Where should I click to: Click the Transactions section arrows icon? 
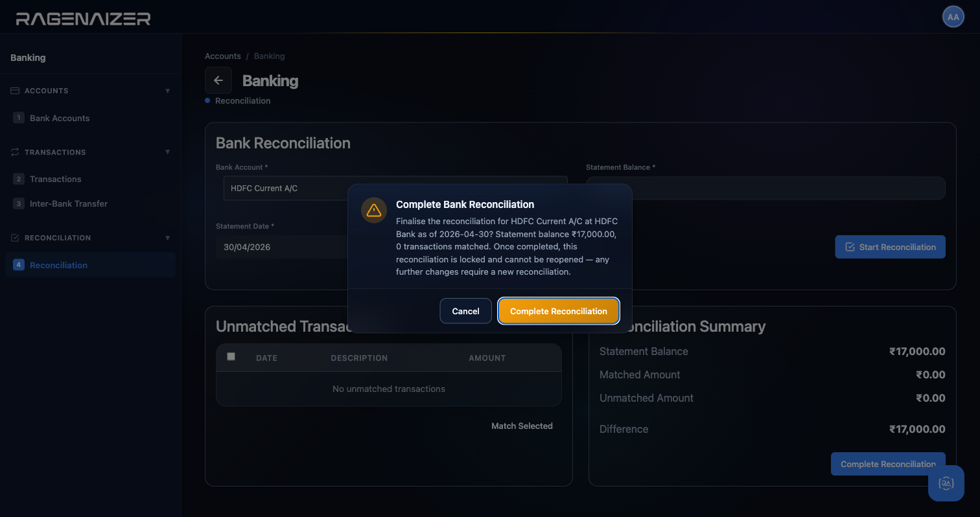pos(15,152)
